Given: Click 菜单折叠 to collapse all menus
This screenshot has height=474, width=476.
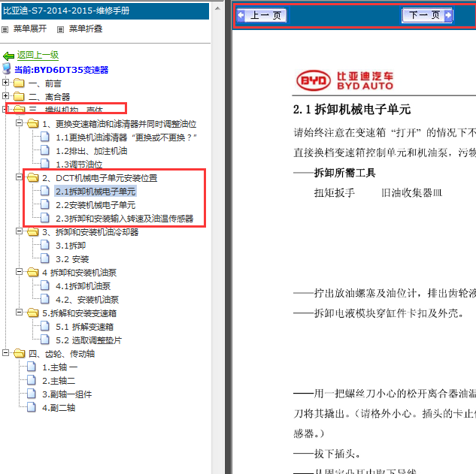Looking at the screenshot, I should pyautogui.click(x=86, y=29).
